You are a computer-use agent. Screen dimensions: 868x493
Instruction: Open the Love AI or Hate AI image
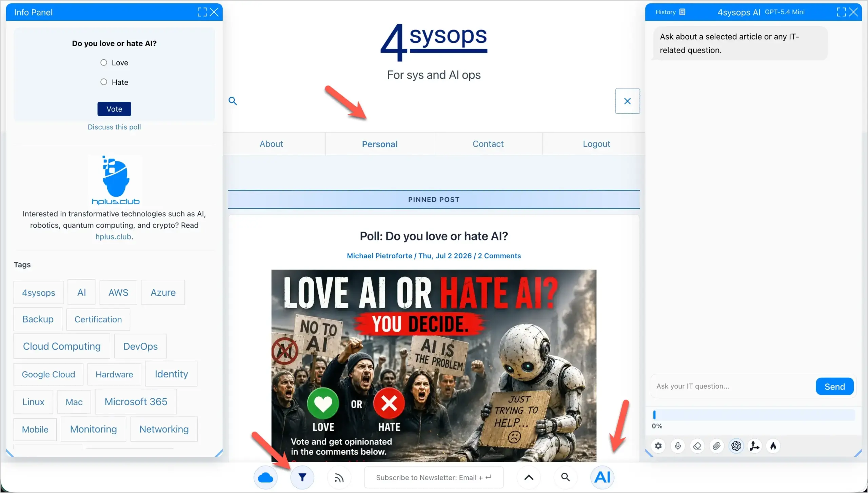click(x=434, y=366)
